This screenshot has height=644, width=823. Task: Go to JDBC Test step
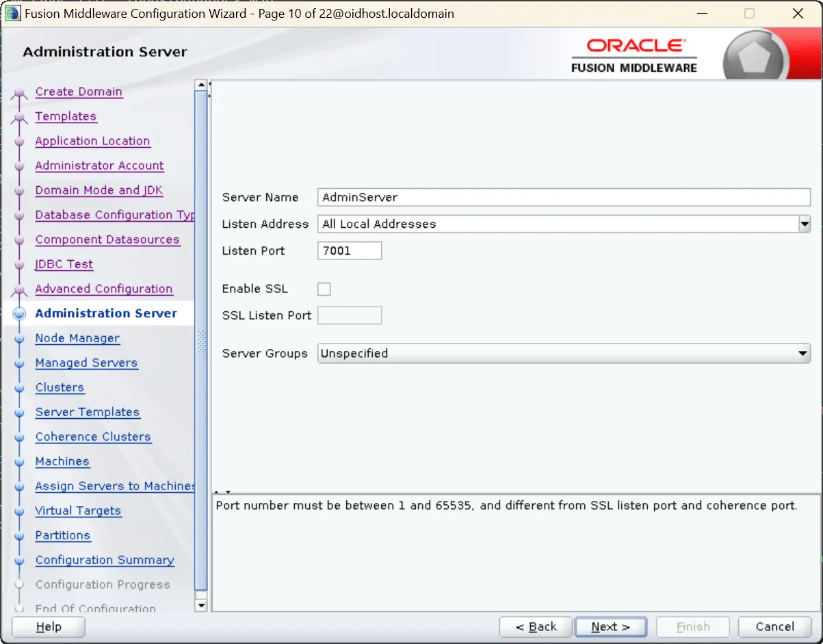click(64, 264)
